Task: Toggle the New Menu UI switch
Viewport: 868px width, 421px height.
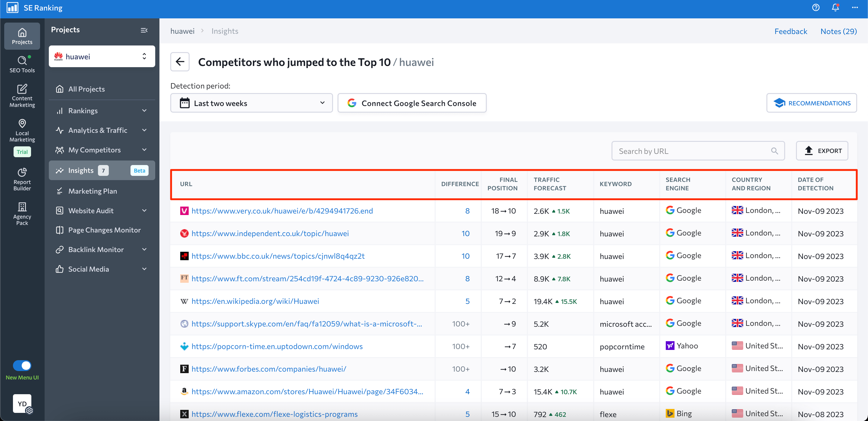Action: click(x=22, y=365)
